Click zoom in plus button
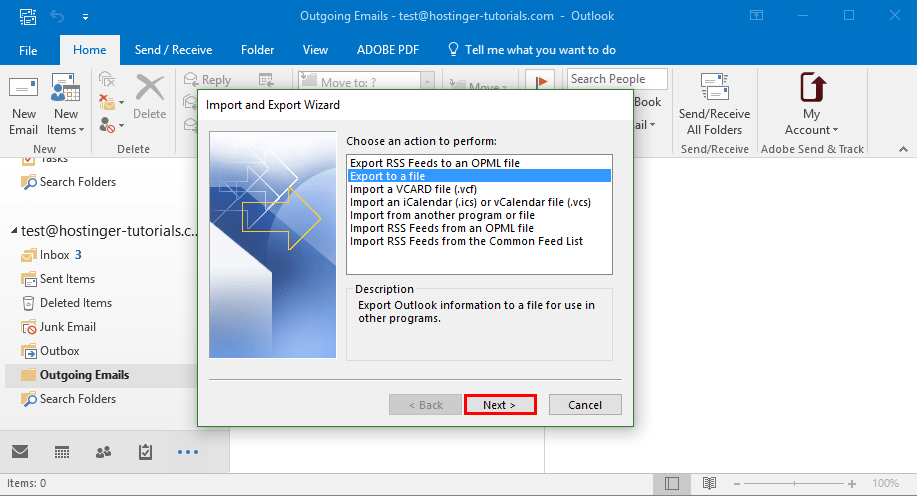The height and width of the screenshot is (496, 917). point(852,484)
